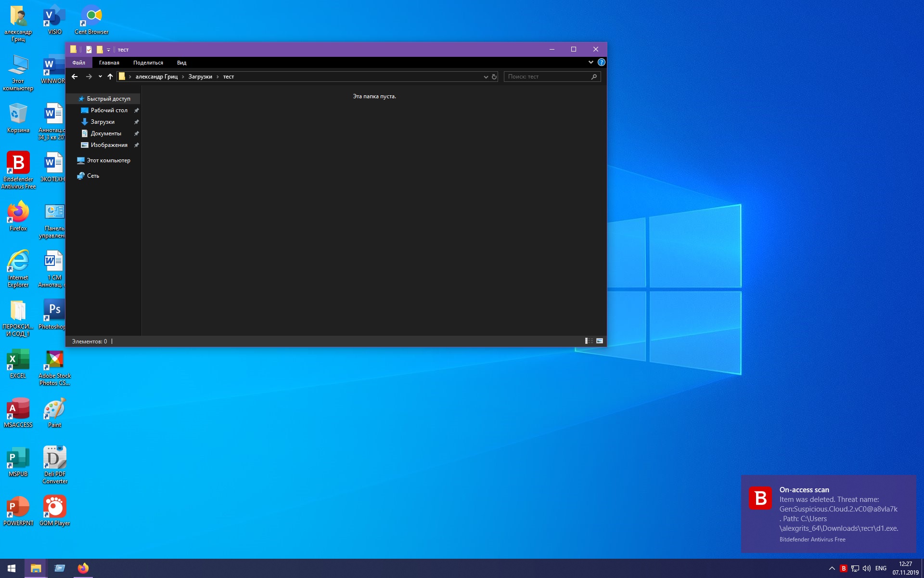This screenshot has width=924, height=578.
Task: Open recent locations dropdown arrow
Action: tap(100, 77)
